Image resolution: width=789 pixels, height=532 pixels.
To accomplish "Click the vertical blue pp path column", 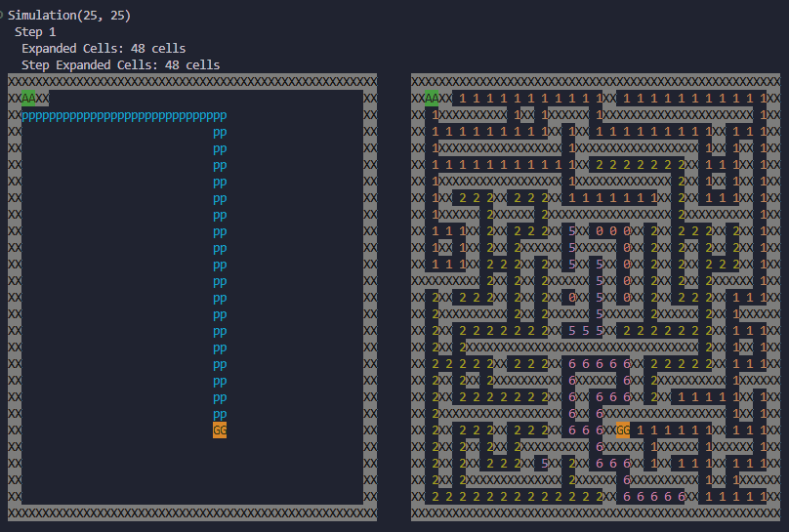I will click(220, 264).
